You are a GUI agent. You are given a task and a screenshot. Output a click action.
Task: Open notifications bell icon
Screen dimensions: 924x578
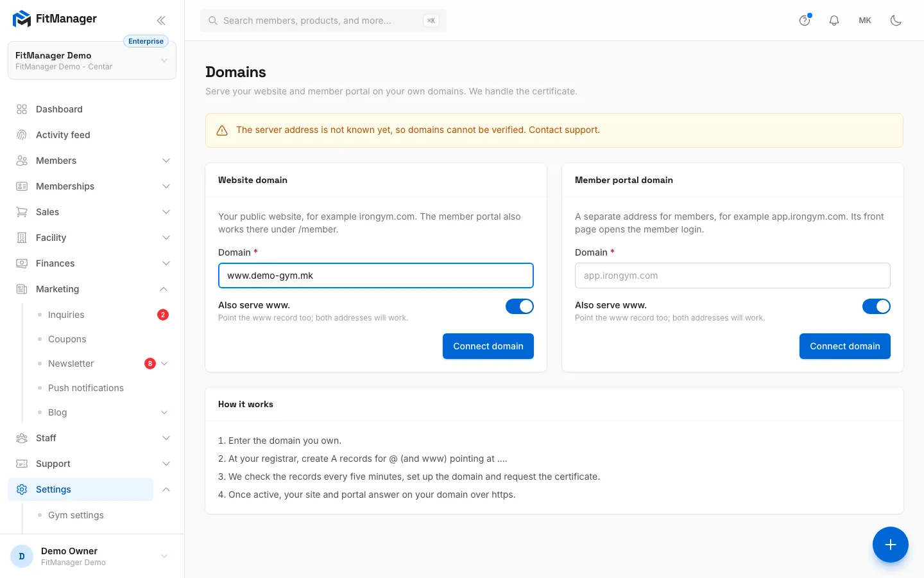tap(834, 21)
